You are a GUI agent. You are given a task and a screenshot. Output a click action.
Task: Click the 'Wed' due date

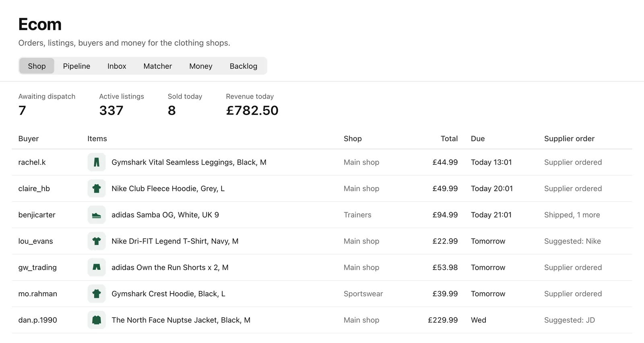point(479,320)
